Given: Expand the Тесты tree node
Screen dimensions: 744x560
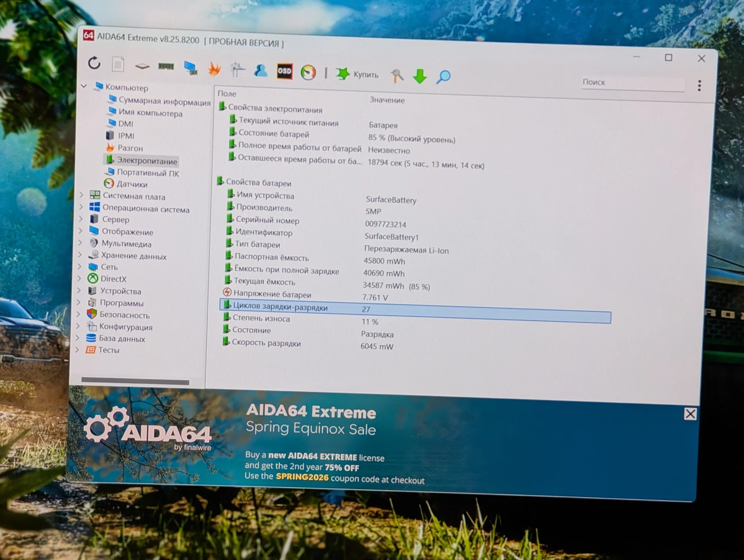Looking at the screenshot, I should point(77,349).
